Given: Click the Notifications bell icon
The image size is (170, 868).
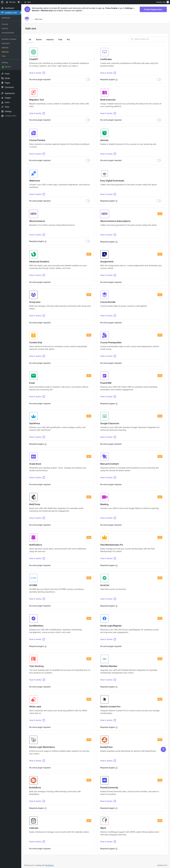Looking at the screenshot, I should 33,537.
